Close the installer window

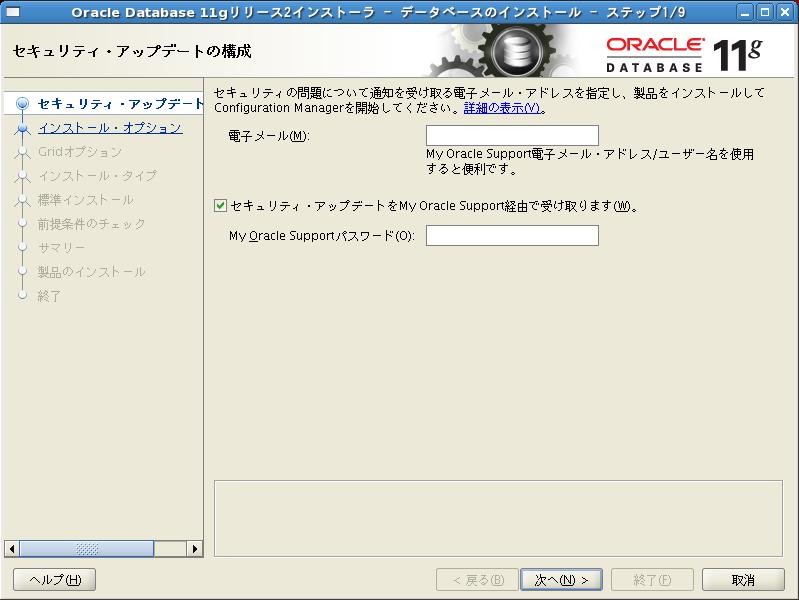pyautogui.click(x=785, y=12)
